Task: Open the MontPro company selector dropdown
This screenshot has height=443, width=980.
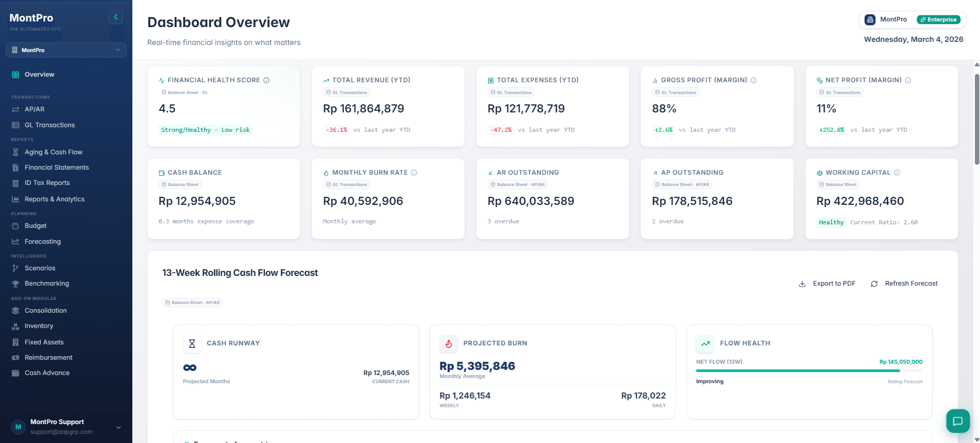Action: tap(66, 50)
